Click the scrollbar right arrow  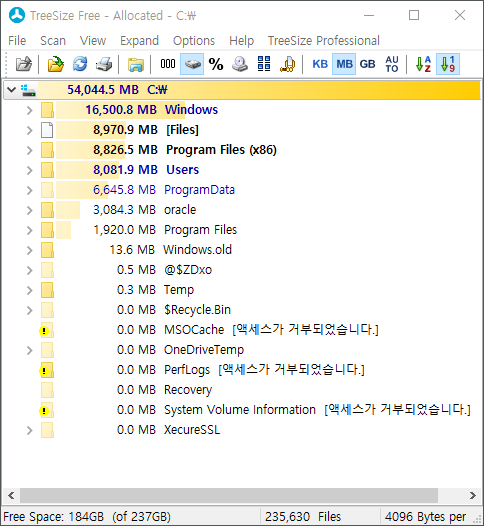tap(473, 495)
